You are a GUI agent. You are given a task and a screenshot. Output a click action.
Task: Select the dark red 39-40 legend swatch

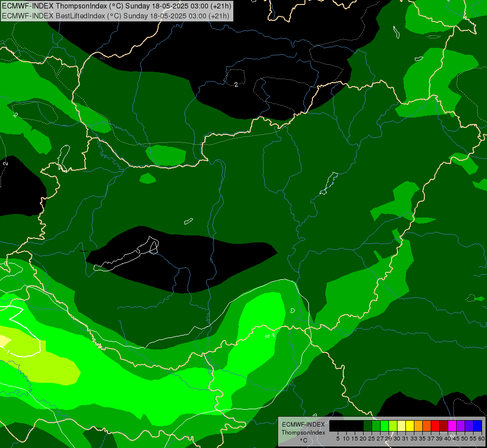point(444,426)
